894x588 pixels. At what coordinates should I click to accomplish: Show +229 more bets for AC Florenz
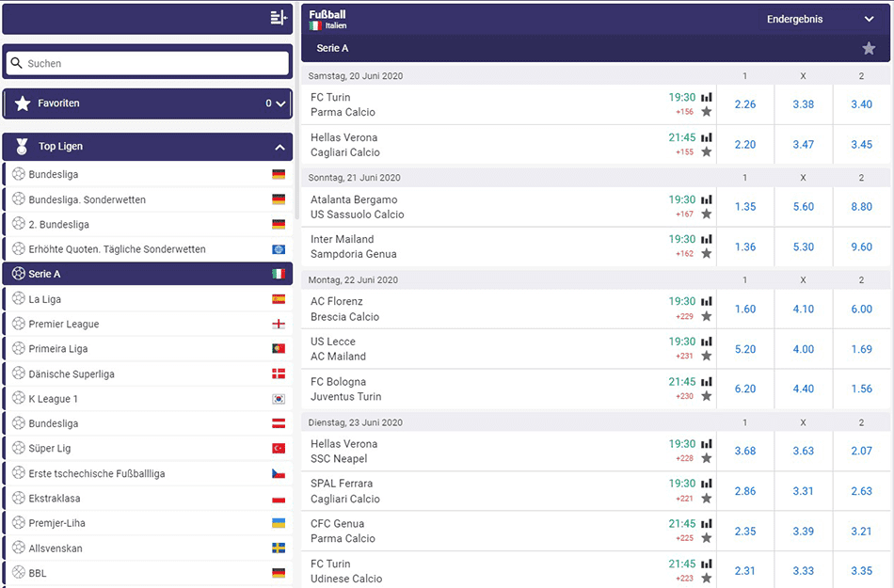tap(685, 316)
